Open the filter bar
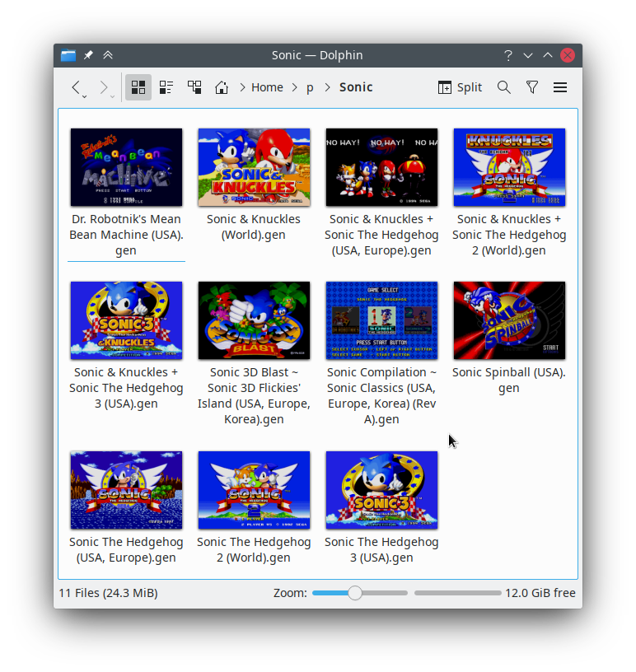636x672 pixels. click(532, 87)
